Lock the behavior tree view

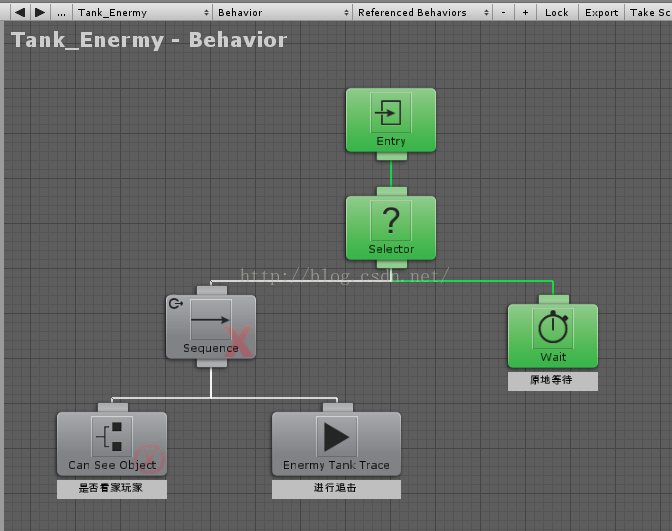pos(557,12)
